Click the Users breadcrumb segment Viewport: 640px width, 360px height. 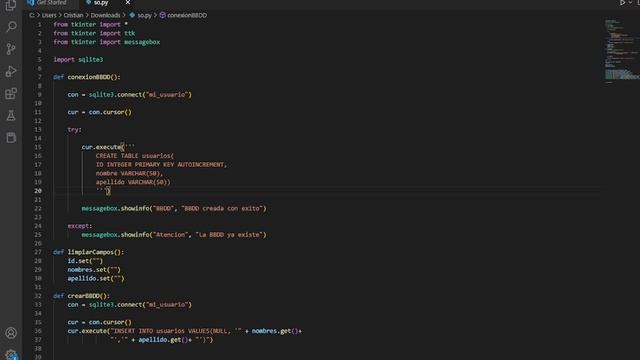(x=49, y=15)
